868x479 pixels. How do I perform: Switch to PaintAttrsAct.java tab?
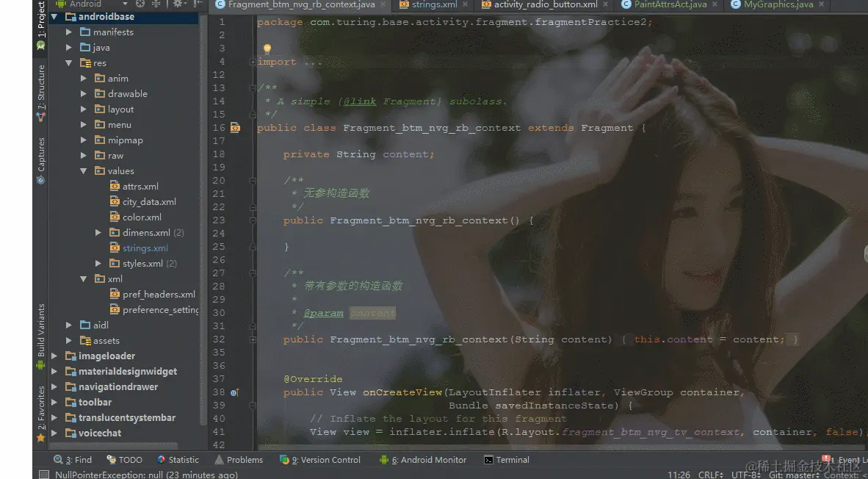(x=670, y=4)
